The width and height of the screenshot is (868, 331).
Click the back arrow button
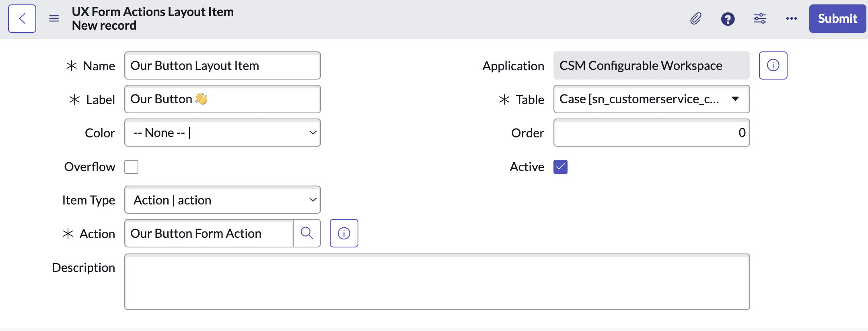22,19
